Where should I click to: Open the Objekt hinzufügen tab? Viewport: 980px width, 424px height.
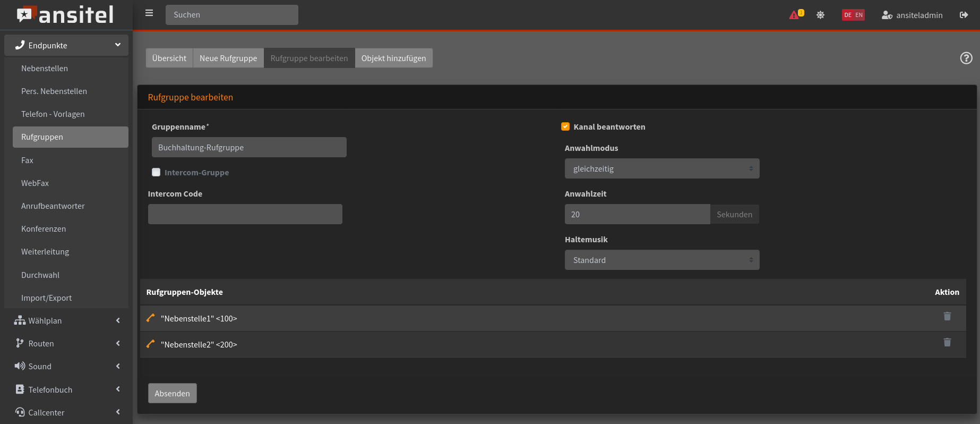pos(393,58)
